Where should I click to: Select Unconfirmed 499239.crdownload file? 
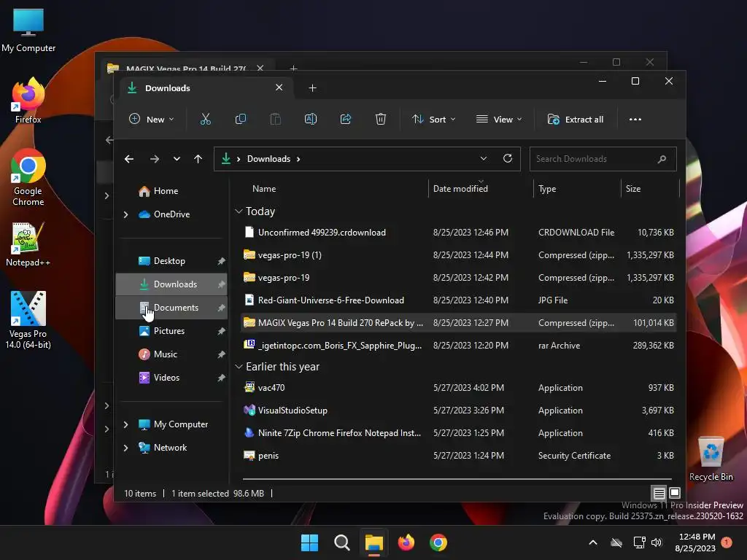[x=458, y=233]
